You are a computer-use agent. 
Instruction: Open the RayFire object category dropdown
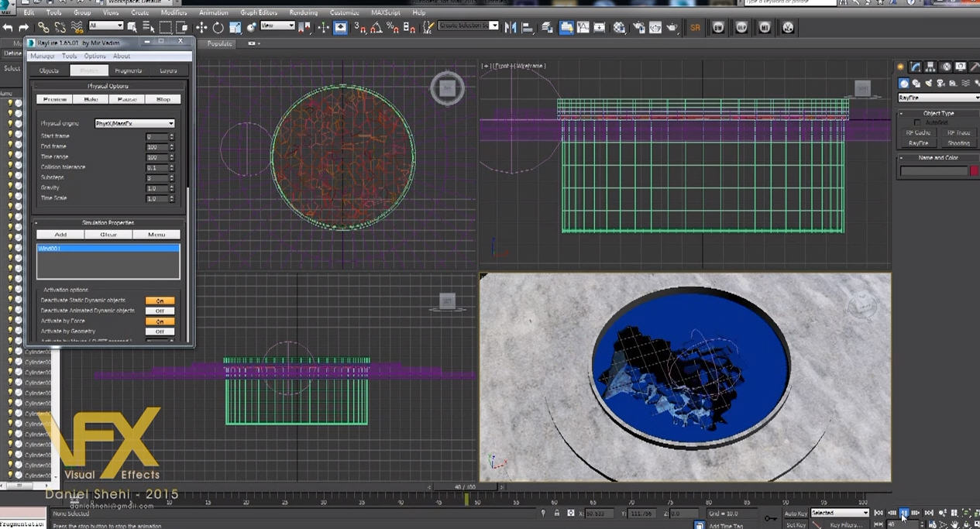pos(938,98)
